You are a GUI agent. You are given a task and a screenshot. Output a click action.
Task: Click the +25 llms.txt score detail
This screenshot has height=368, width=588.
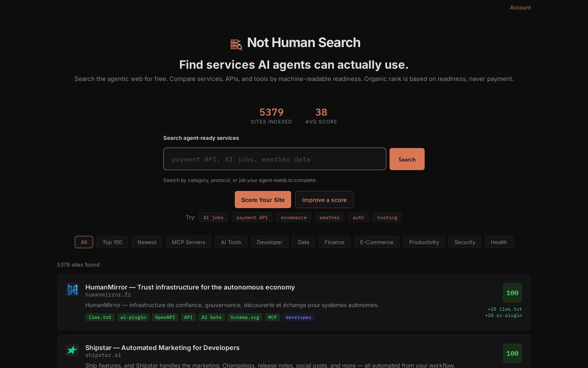505,309
